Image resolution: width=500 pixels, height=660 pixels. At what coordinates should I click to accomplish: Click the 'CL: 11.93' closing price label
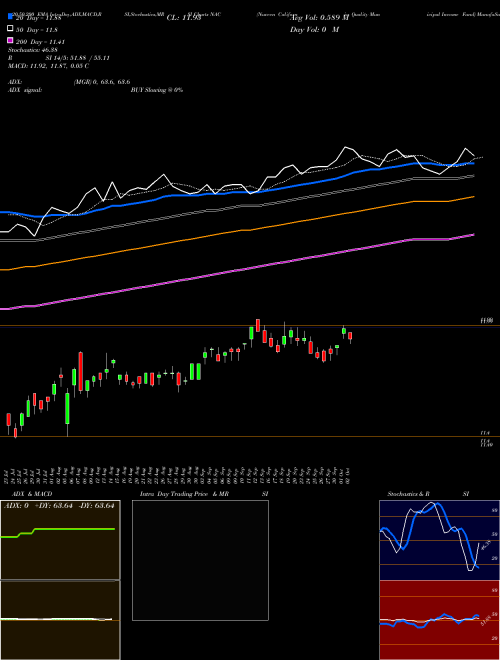click(x=184, y=18)
